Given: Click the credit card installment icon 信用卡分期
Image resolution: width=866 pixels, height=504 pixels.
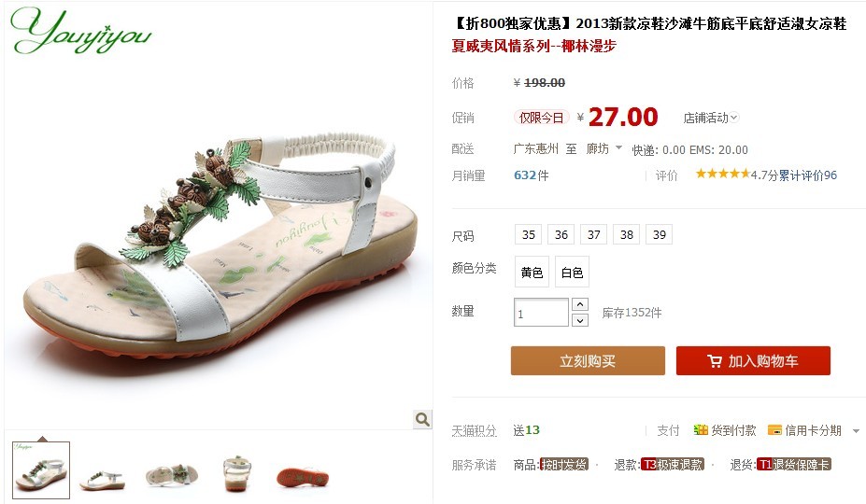Looking at the screenshot, I should click(x=774, y=430).
